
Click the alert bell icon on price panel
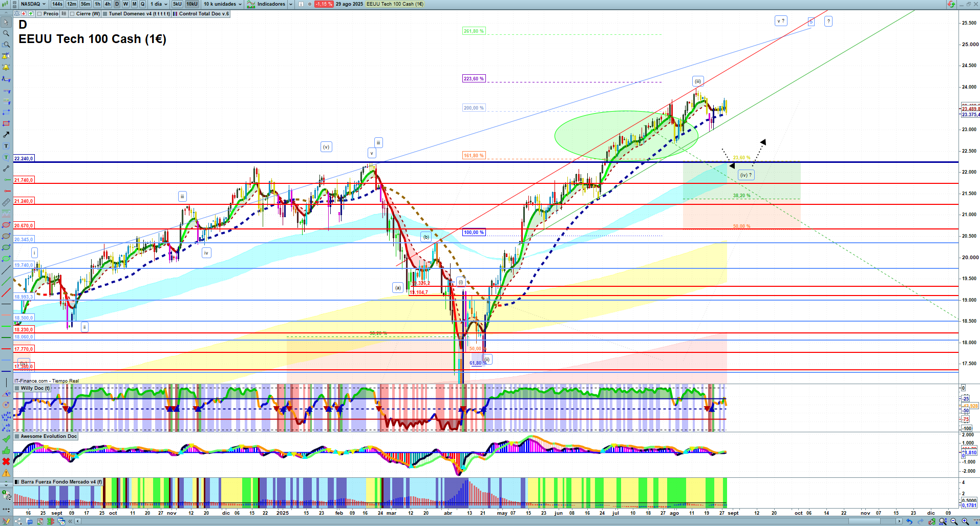tap(17, 14)
